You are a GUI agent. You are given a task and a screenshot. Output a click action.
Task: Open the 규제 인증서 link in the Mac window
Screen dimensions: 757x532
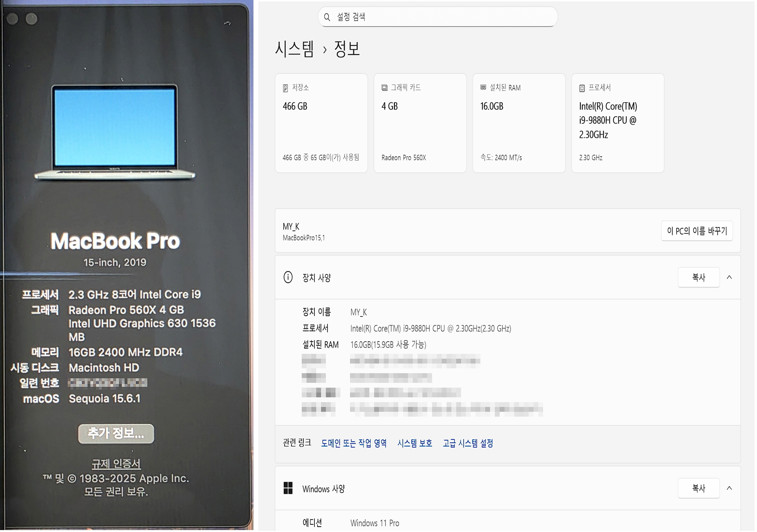click(x=116, y=464)
